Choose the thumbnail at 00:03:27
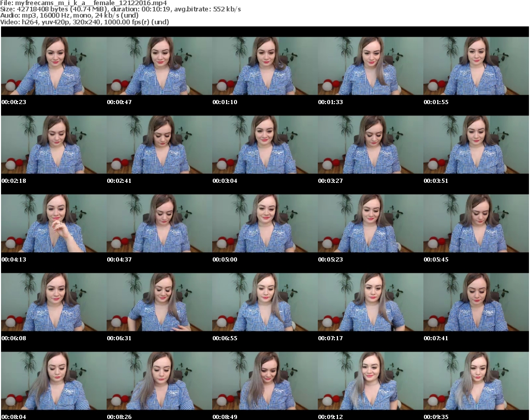The image size is (530, 420). (x=370, y=144)
